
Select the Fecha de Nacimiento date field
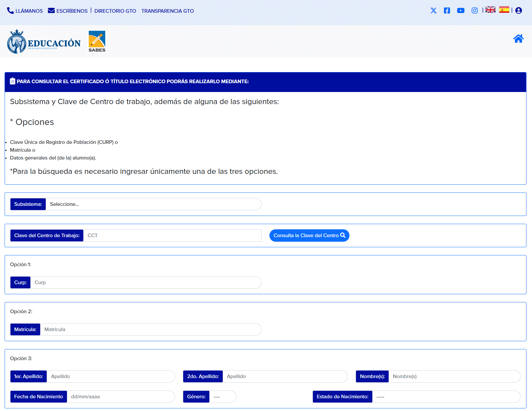click(x=121, y=397)
